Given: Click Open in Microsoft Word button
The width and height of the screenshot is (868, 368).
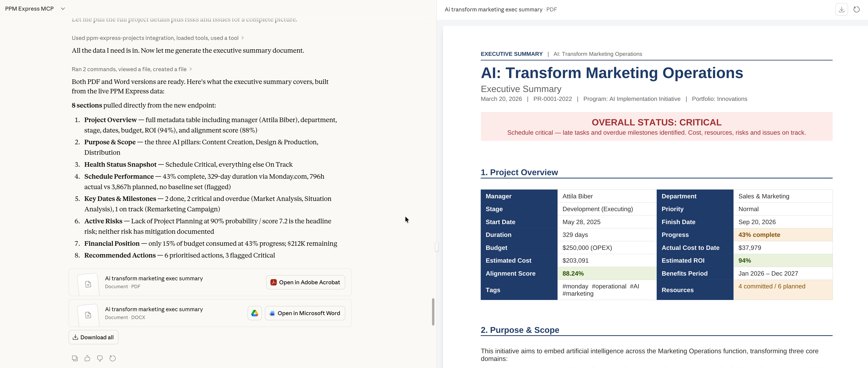Looking at the screenshot, I should pyautogui.click(x=305, y=313).
